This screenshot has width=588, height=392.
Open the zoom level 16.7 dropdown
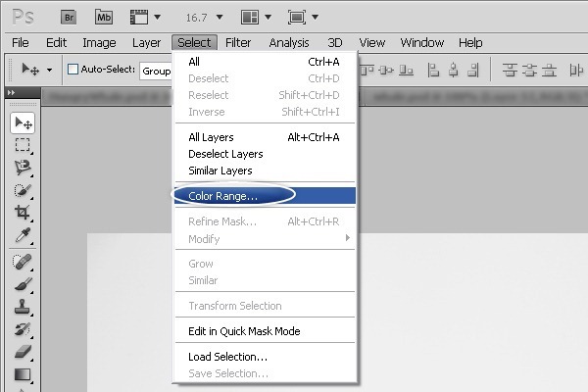coord(205,18)
